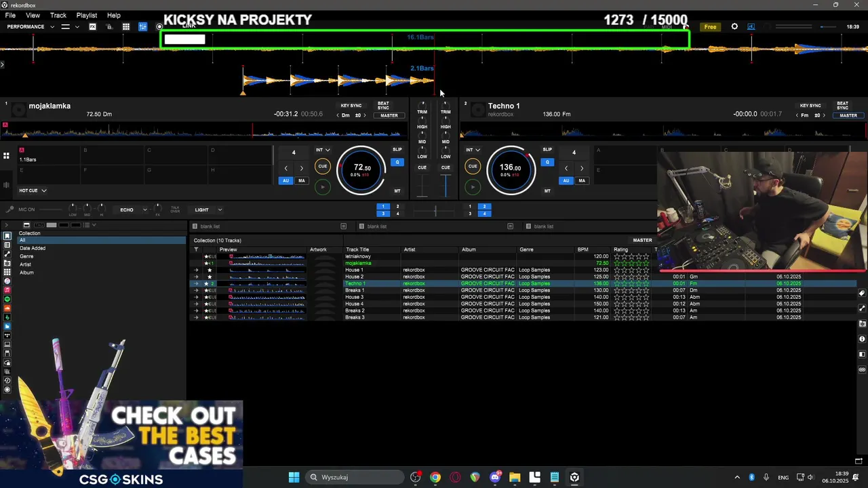Click deck 2 play button
This screenshot has height=488, width=868.
point(473,187)
